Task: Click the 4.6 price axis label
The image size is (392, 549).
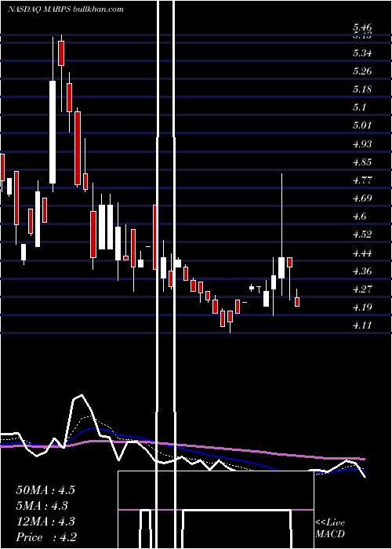Action: tap(359, 216)
